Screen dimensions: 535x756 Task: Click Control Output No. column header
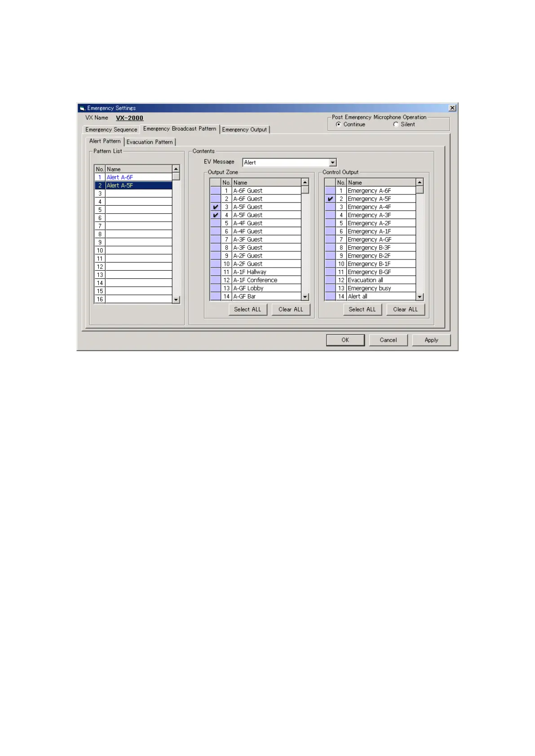(341, 183)
